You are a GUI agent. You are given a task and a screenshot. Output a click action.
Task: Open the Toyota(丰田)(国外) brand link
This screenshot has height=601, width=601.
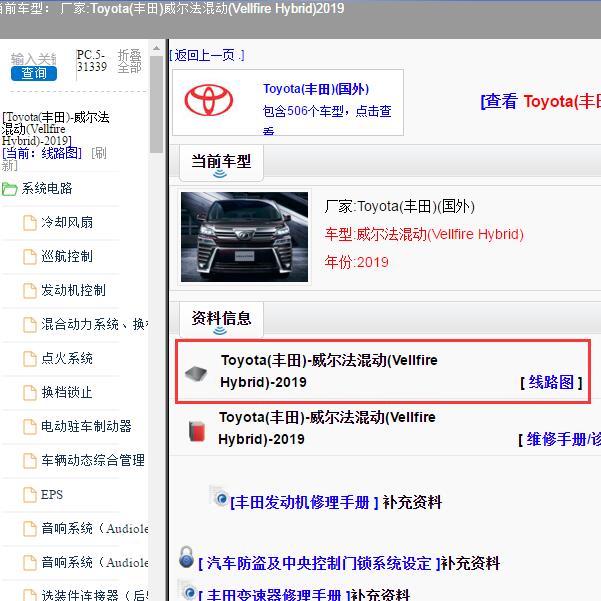(x=316, y=89)
